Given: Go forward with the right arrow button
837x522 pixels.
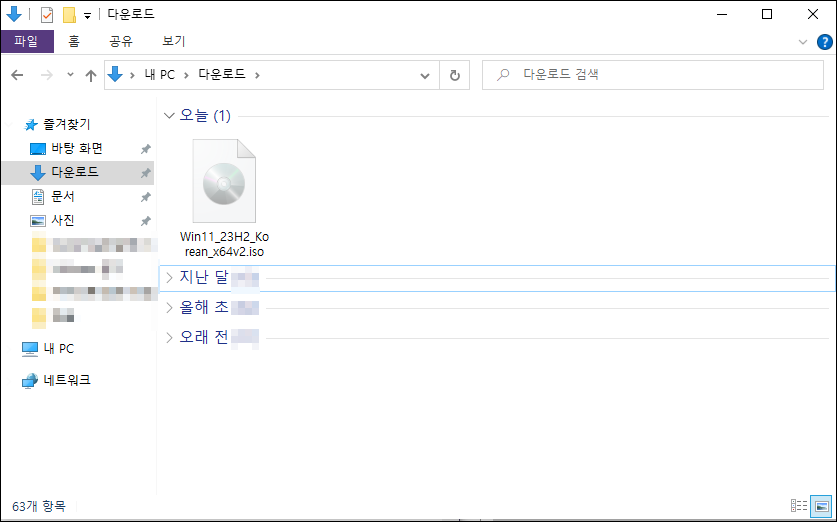Looking at the screenshot, I should pos(47,75).
